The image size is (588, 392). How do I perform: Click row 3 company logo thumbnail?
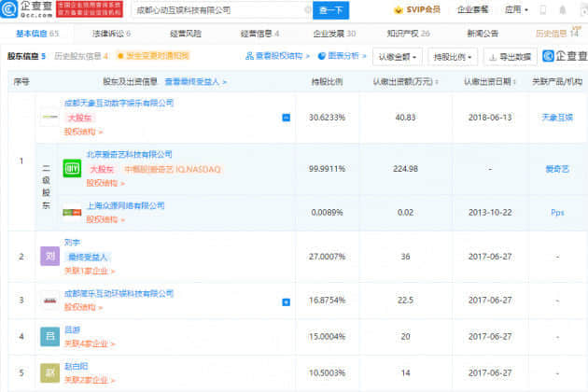point(49,301)
